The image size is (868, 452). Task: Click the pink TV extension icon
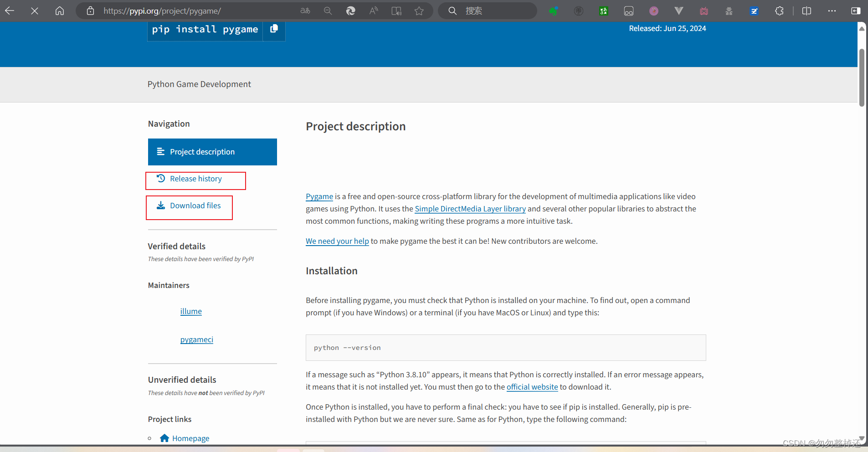tap(704, 11)
